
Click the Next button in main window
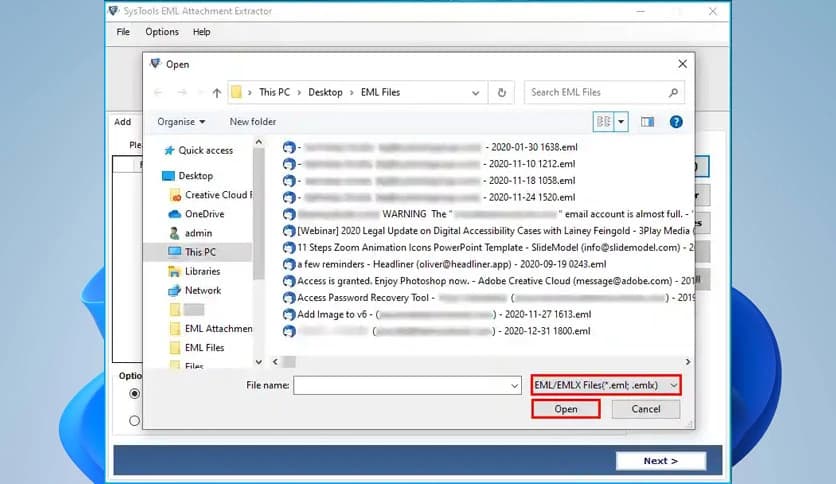tap(661, 461)
